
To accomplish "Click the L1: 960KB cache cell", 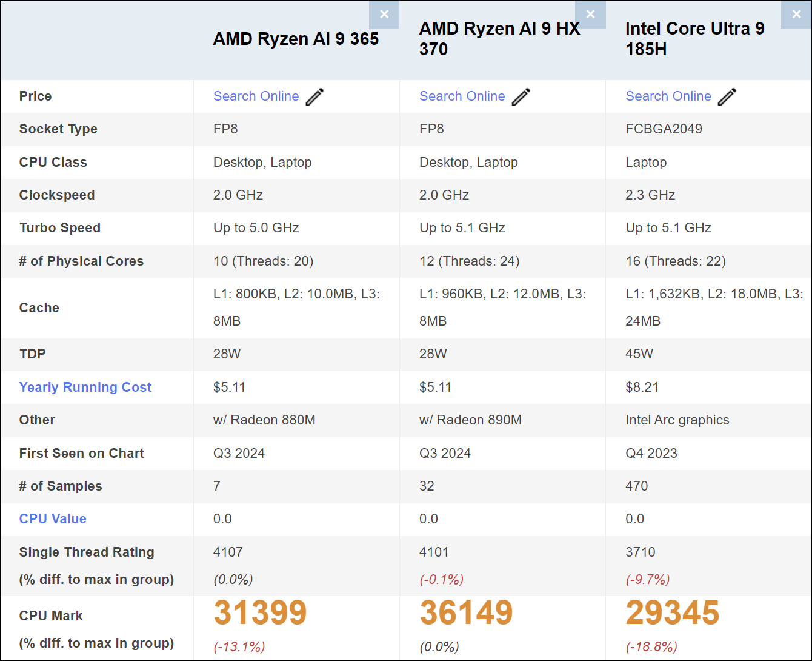I will tap(502, 307).
